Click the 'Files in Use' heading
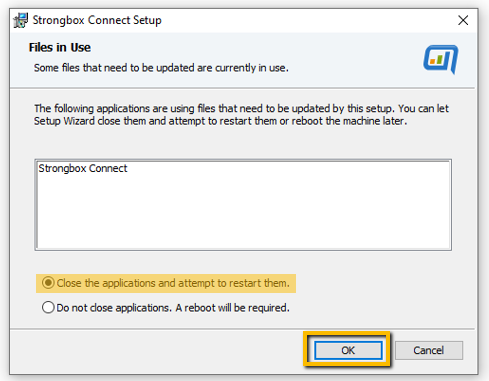 click(60, 47)
